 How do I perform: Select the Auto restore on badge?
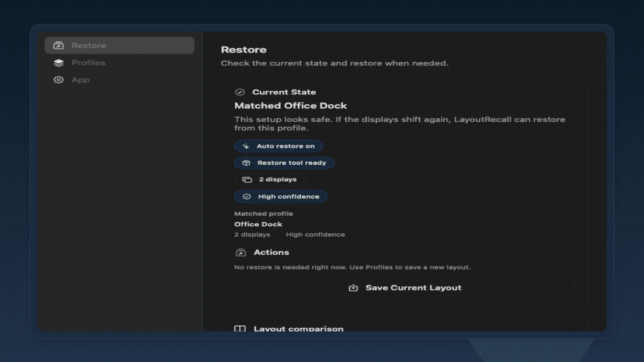click(279, 146)
